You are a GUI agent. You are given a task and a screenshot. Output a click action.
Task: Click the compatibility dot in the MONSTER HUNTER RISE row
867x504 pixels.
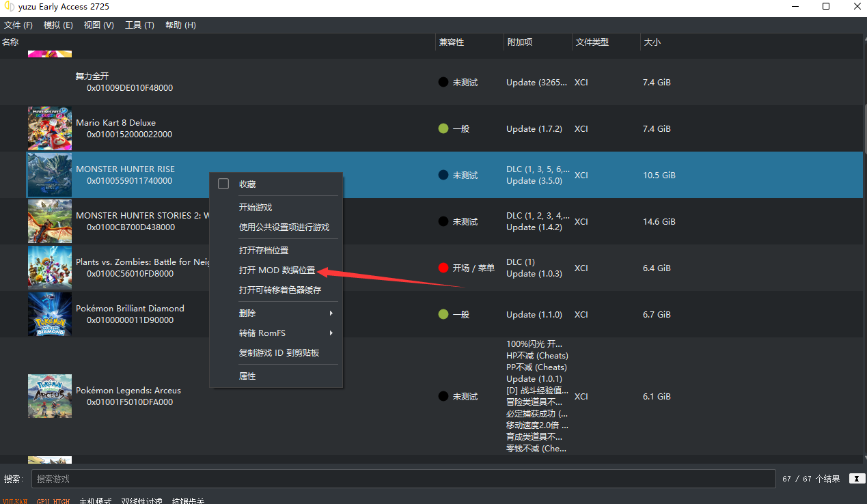[x=443, y=175]
